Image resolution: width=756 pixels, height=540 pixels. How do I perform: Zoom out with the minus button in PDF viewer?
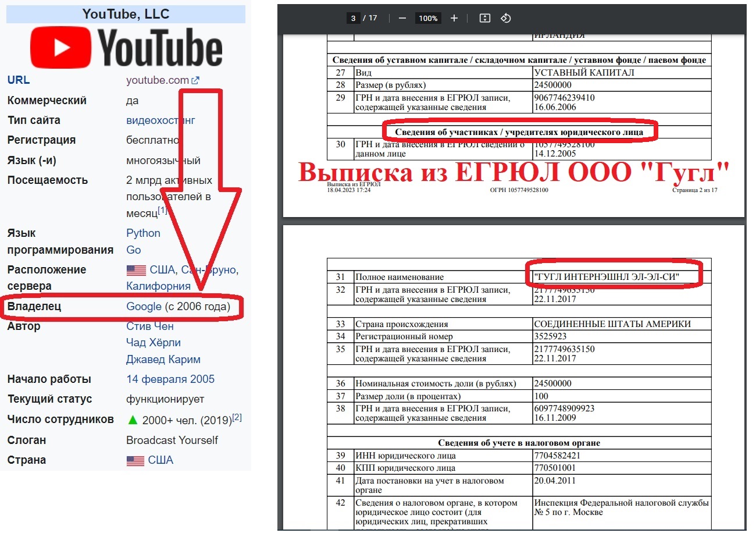pyautogui.click(x=402, y=18)
